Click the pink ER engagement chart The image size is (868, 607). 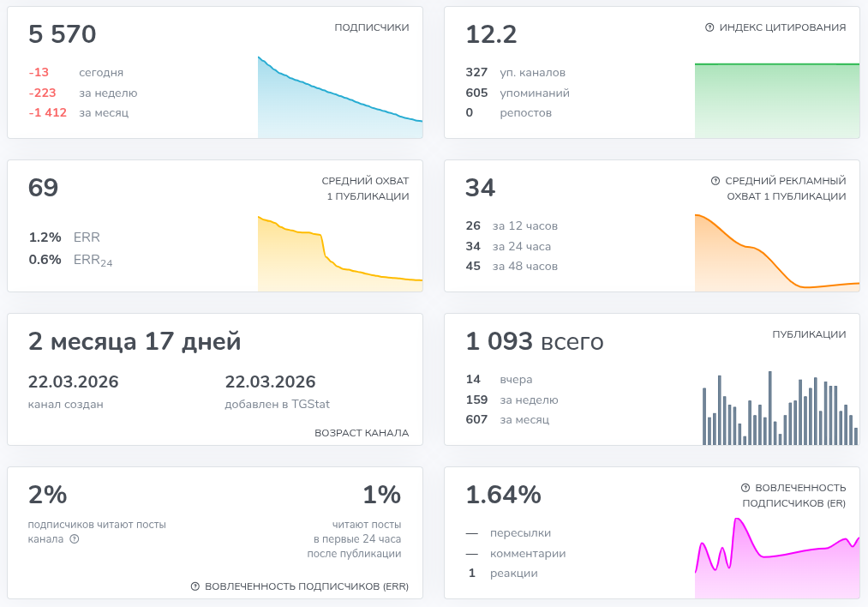[x=777, y=558]
